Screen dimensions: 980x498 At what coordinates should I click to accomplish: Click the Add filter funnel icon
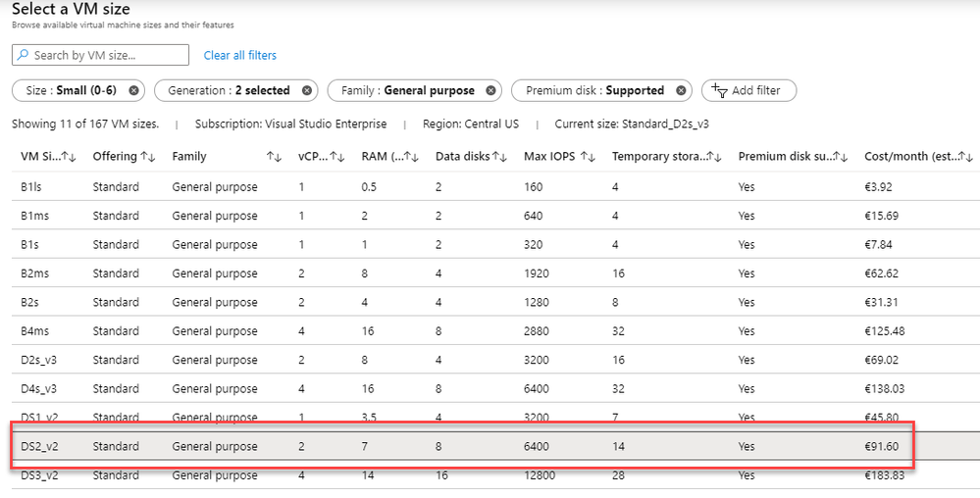coord(720,90)
